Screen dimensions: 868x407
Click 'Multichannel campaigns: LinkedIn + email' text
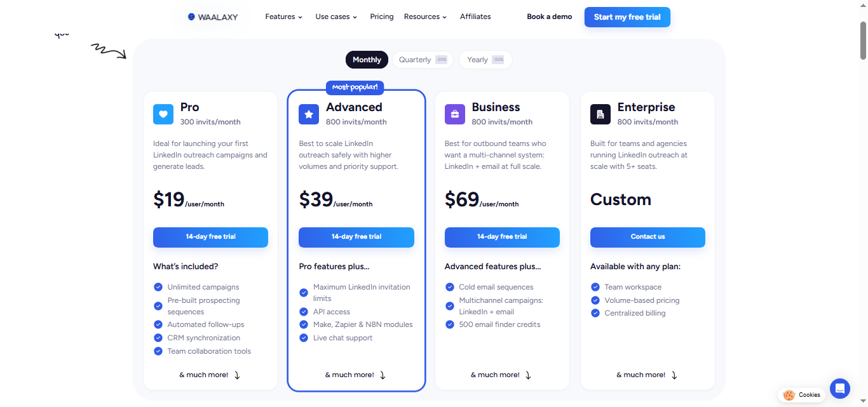click(x=501, y=306)
